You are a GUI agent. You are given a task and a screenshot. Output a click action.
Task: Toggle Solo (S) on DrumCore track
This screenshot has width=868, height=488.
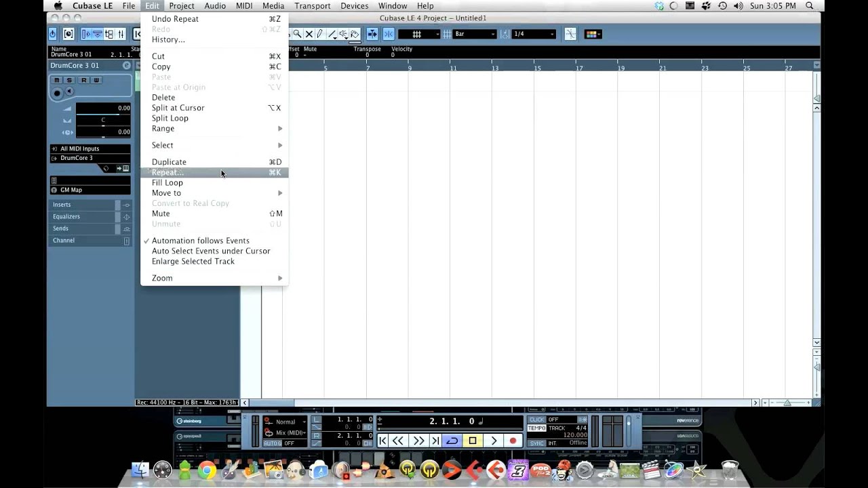click(x=70, y=80)
